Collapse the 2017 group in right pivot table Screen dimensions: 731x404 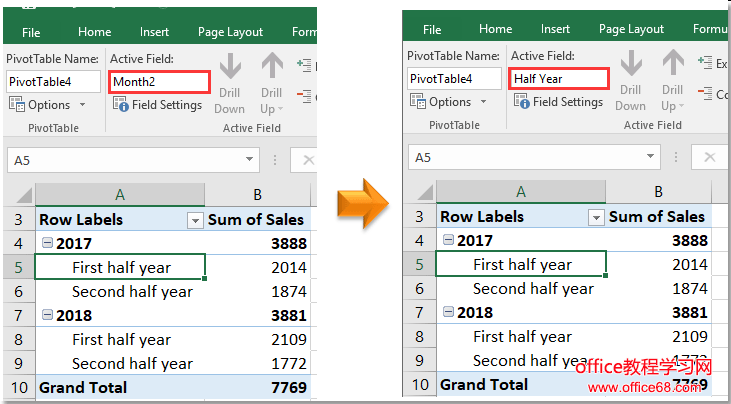448,240
